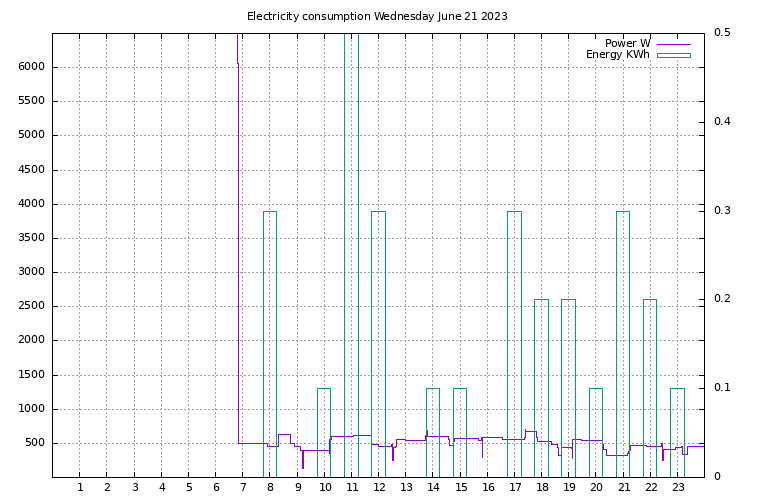Screen dimensions: 768x500
Task: Click the green energy bar for hour 8
Action: point(270,344)
